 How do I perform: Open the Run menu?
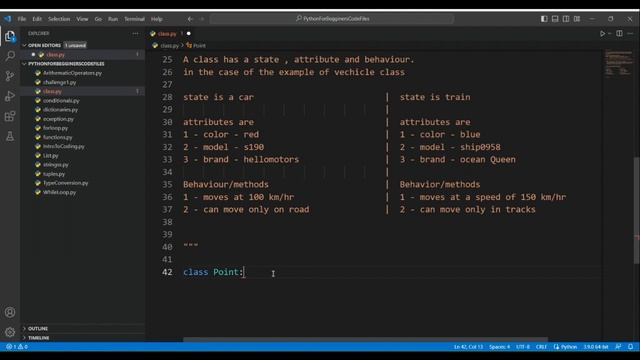[113, 19]
